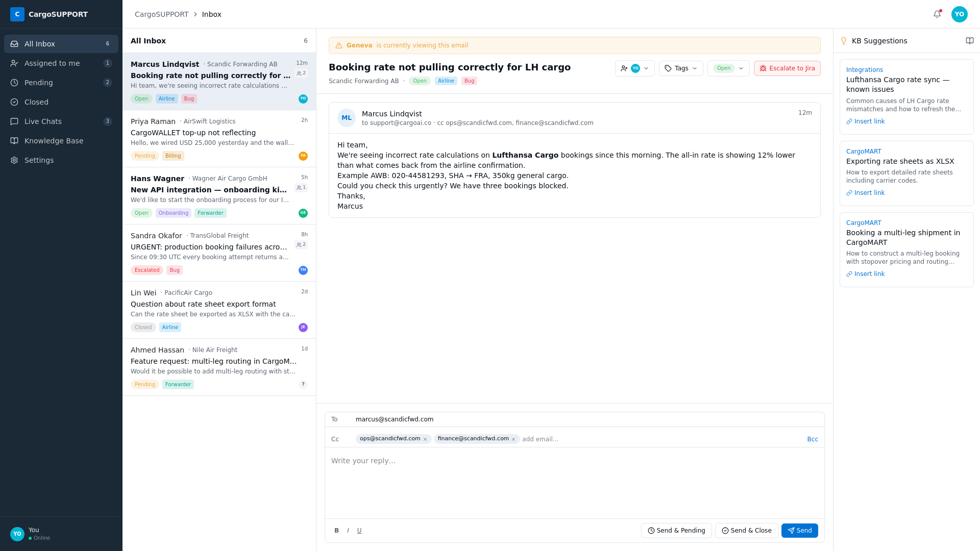Click Integrations category in KB suggestions
The height and width of the screenshot is (551, 980).
point(865,70)
